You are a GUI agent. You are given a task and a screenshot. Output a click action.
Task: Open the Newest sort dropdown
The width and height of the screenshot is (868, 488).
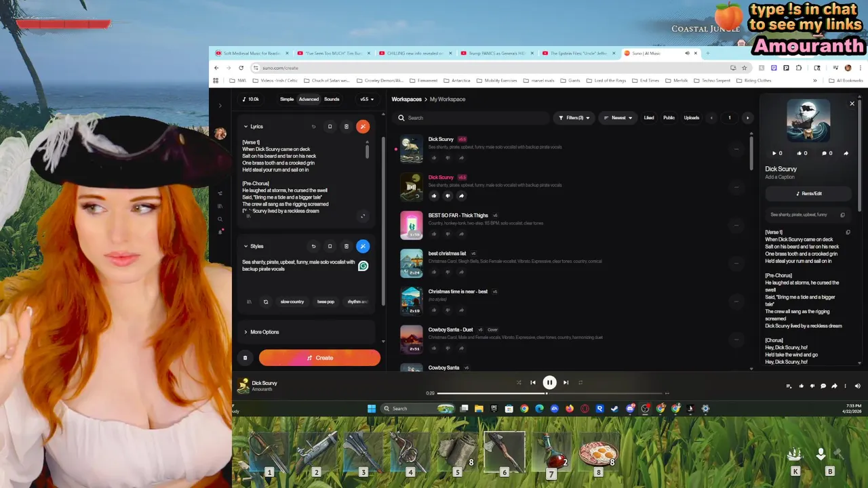point(618,118)
